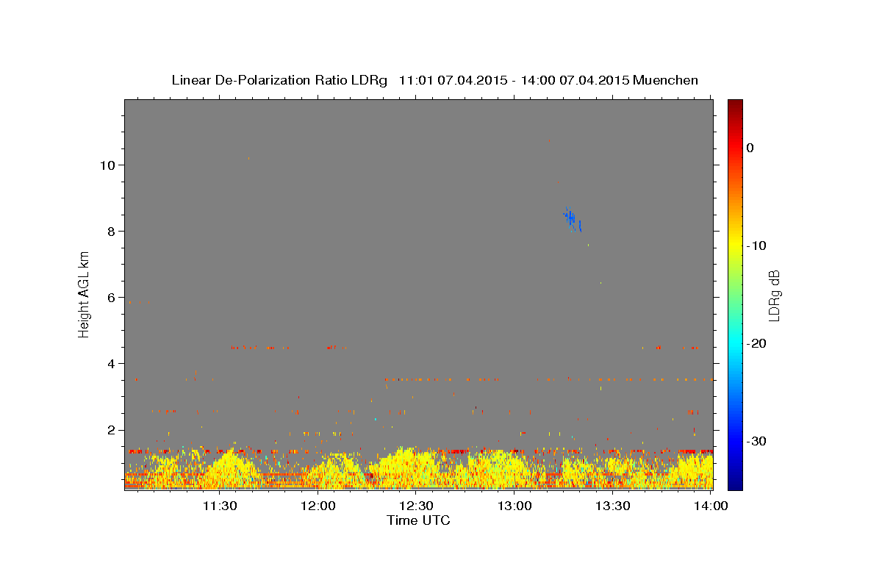Click the plot title 'Linear De-Polarization Ratio LDRg'
The image size is (882, 588).
[279, 80]
